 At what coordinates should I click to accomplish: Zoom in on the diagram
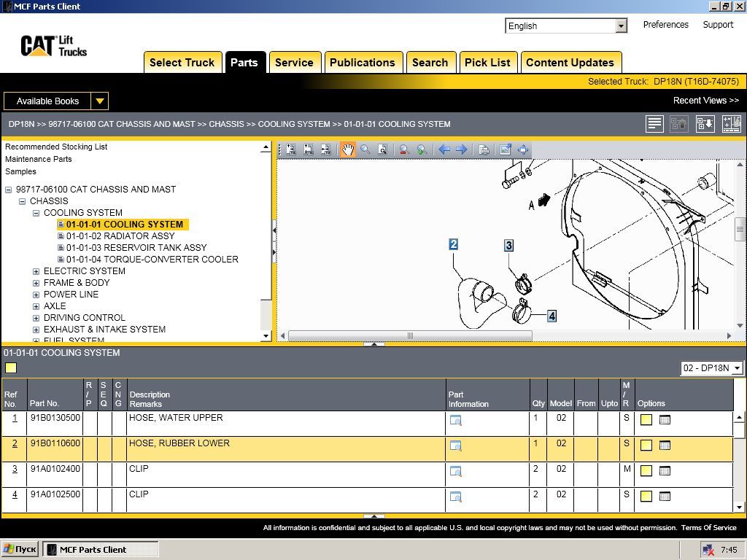point(422,149)
